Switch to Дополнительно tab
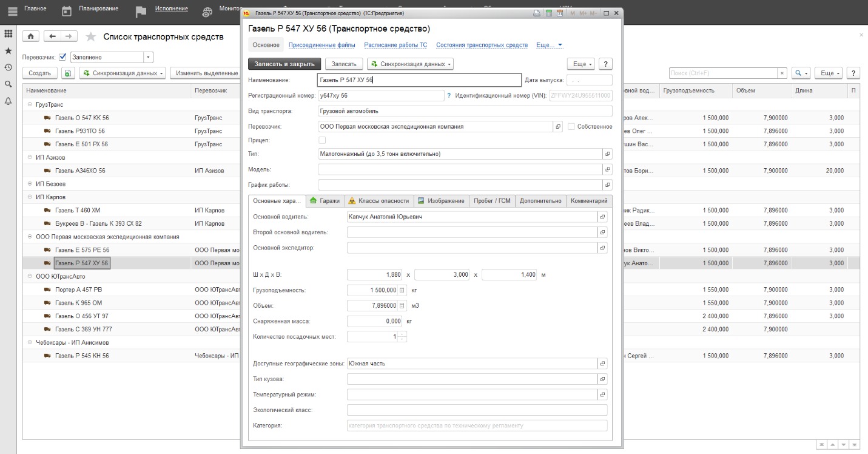The image size is (868, 454). pyautogui.click(x=540, y=201)
